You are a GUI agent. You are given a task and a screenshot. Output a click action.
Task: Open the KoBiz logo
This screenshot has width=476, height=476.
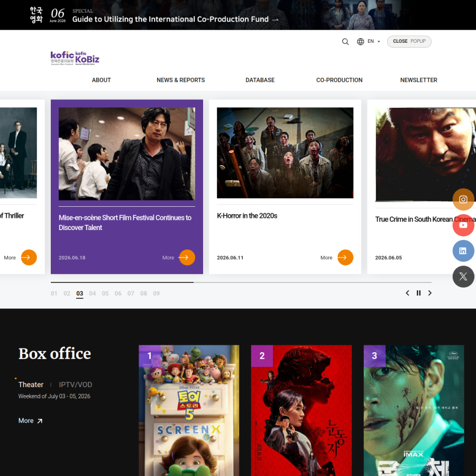(87, 58)
